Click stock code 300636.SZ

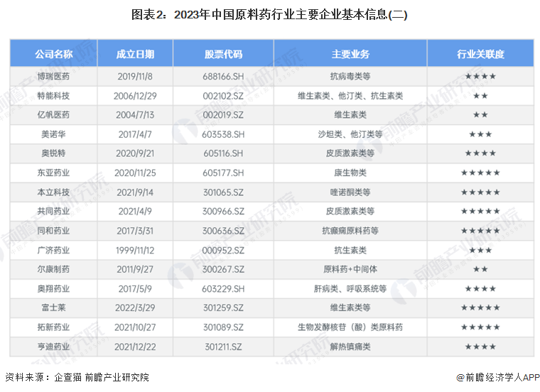click(223, 231)
